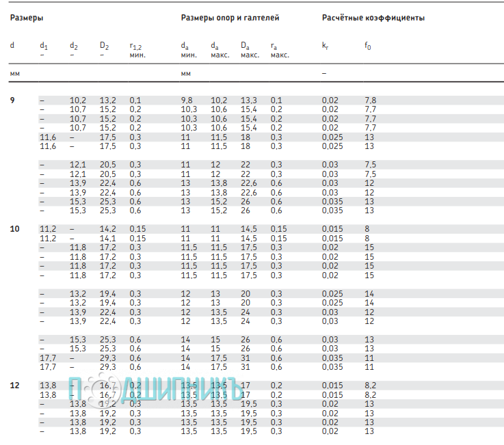Click Da value "14,5" in row with D2 14,1
This screenshot has width=504, height=445.
(249, 239)
